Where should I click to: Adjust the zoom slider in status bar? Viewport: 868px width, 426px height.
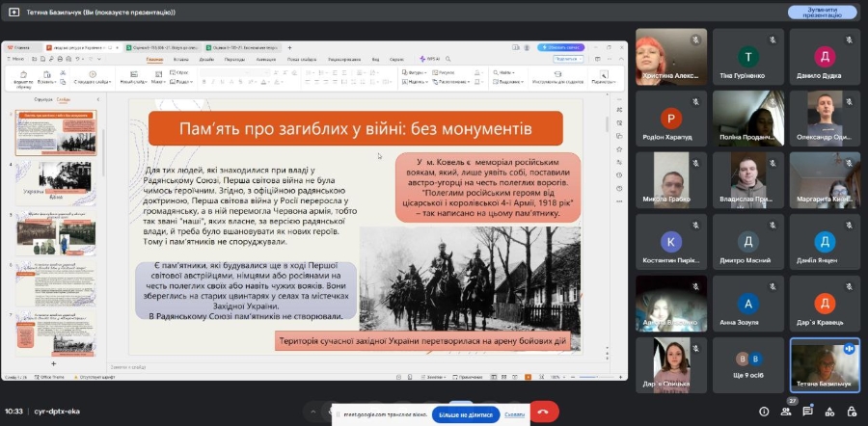click(x=597, y=377)
